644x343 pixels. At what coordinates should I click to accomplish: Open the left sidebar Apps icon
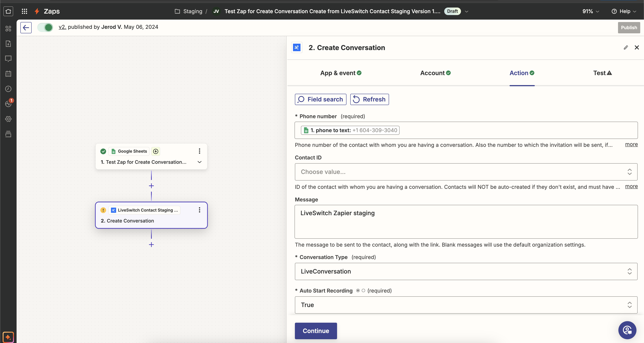[8, 29]
